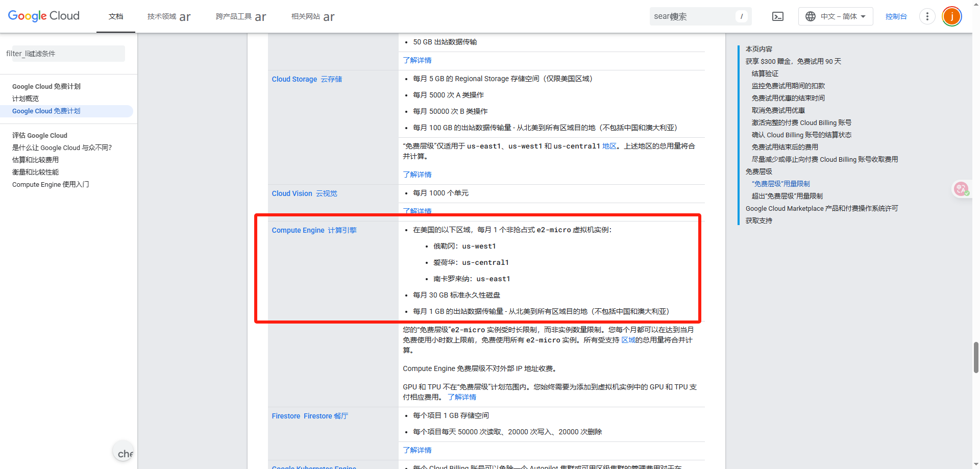Click the globe language icon

point(811,16)
